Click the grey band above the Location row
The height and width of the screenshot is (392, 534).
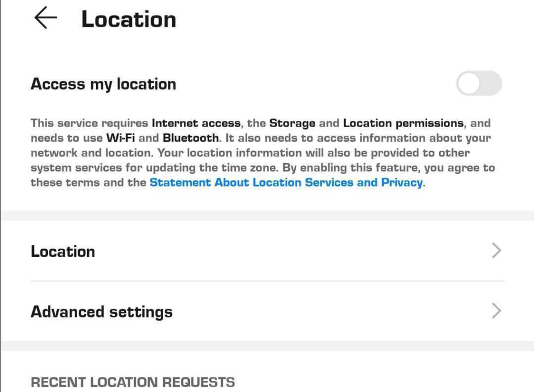(267, 215)
